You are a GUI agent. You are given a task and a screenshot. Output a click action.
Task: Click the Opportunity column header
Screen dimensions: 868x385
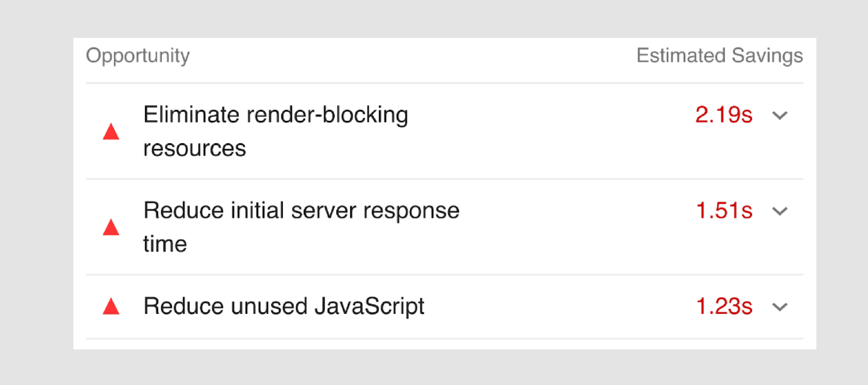[x=138, y=56]
